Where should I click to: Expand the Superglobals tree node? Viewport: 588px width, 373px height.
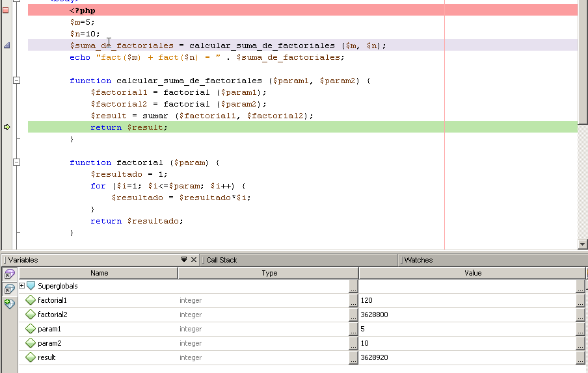point(22,286)
